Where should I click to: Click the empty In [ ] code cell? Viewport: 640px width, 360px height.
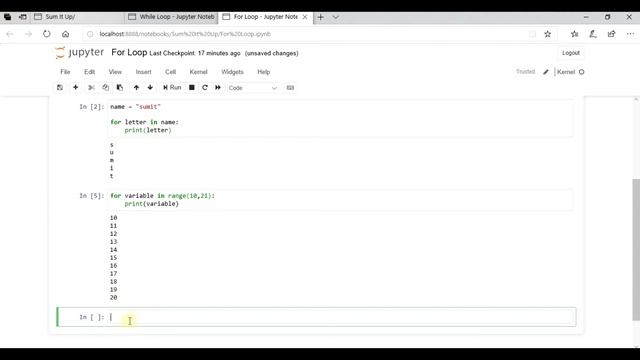[342, 317]
